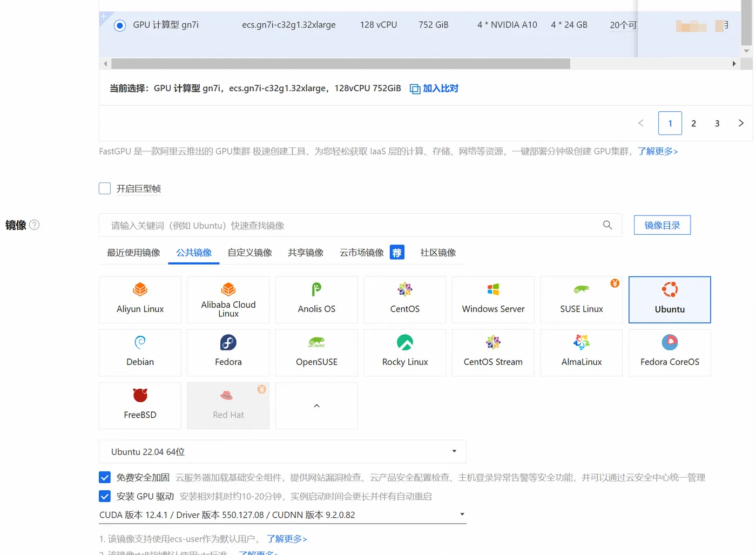Click the 752 GiB memory cell
Viewport: 756px width, 555px height.
(x=434, y=25)
